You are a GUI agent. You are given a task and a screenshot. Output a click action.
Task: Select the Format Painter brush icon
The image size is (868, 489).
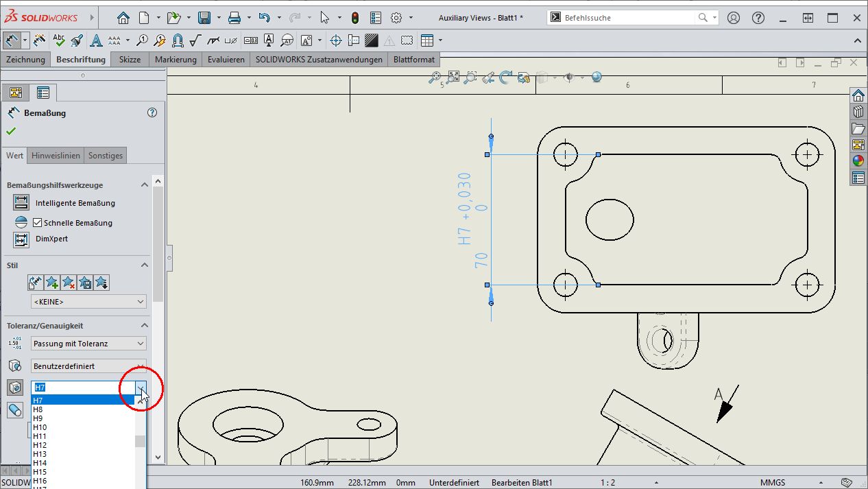[x=77, y=40]
